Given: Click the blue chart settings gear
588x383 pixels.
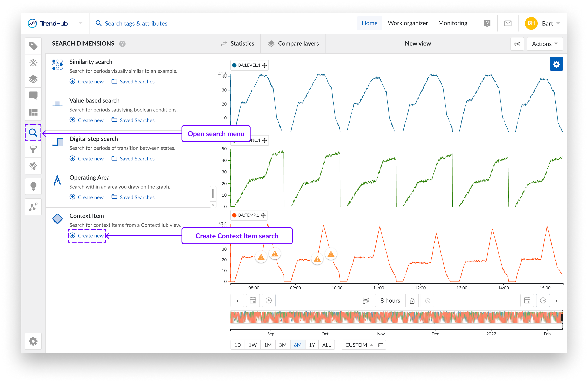Looking at the screenshot, I should click(x=556, y=64).
